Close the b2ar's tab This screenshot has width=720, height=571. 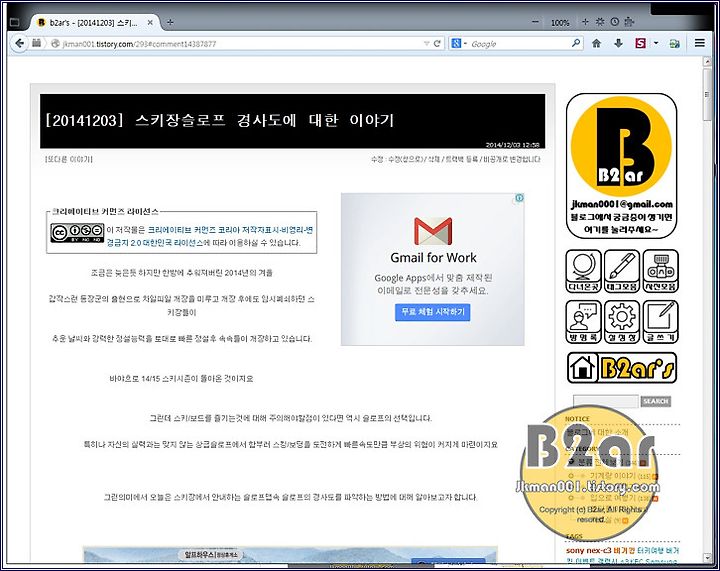(150, 22)
